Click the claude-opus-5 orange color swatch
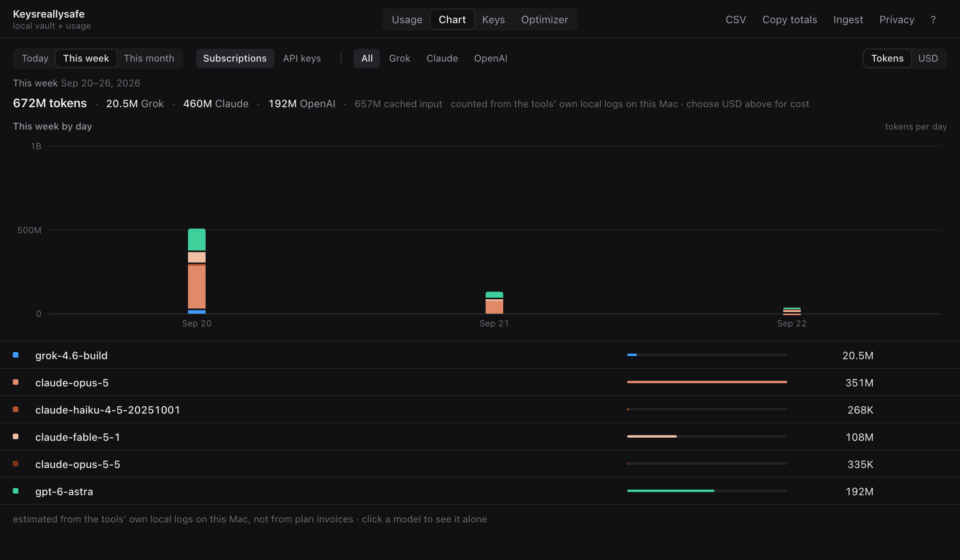The width and height of the screenshot is (960, 560). tap(16, 382)
